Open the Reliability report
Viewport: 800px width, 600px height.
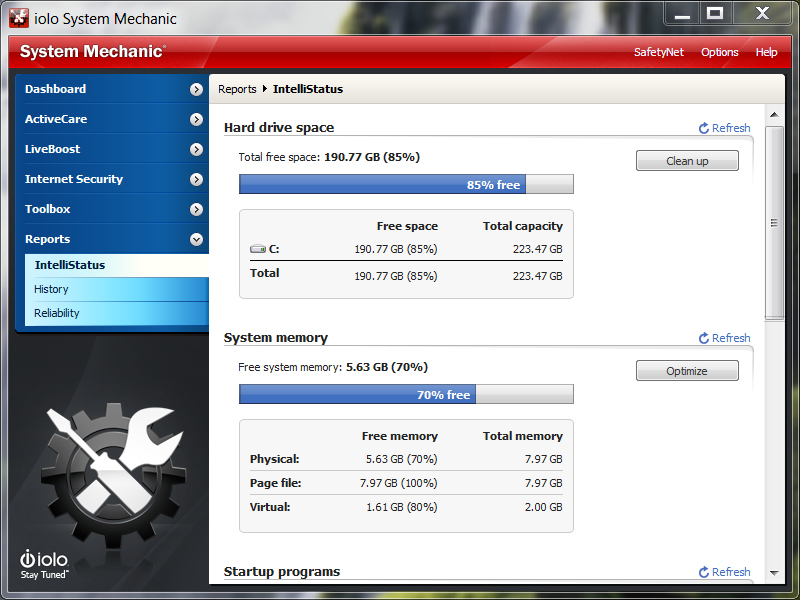tap(57, 313)
